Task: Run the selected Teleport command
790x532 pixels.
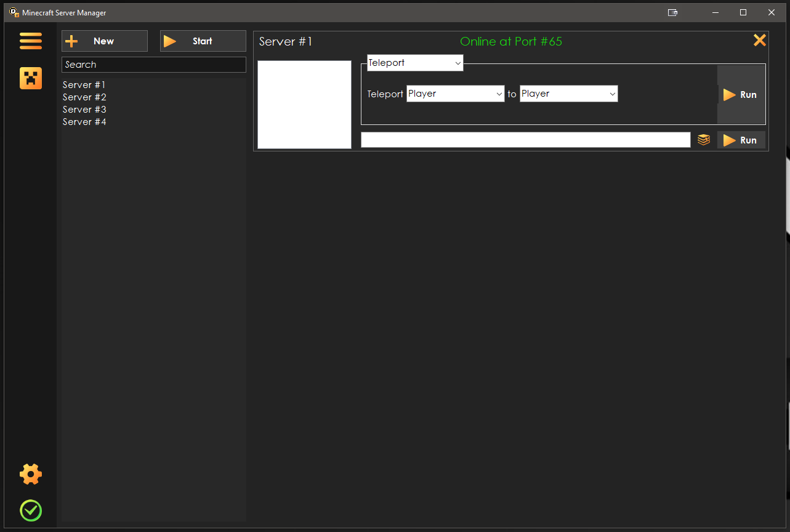Action: (x=741, y=94)
